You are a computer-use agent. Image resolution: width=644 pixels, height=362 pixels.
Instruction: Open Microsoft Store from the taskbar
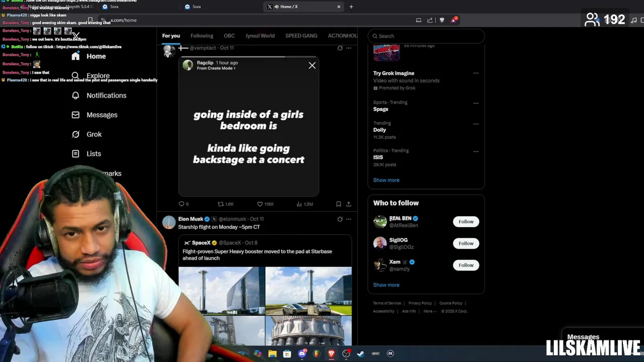pos(287,354)
